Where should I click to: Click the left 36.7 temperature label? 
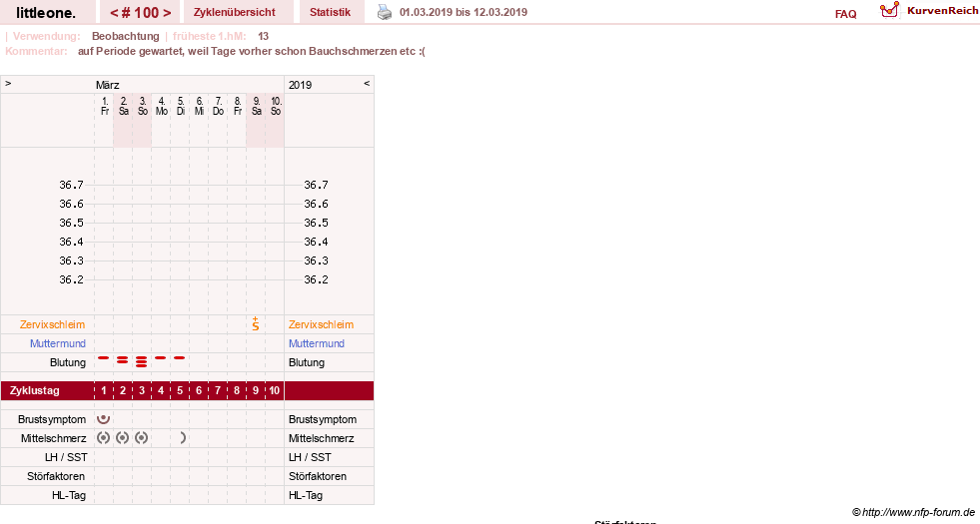click(x=71, y=185)
